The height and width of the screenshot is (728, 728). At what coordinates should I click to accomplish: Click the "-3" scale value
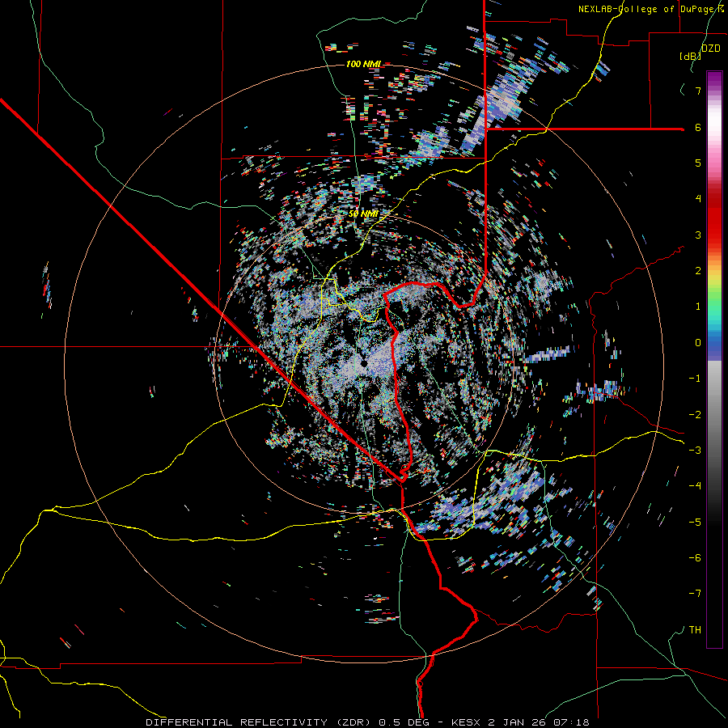pyautogui.click(x=695, y=451)
